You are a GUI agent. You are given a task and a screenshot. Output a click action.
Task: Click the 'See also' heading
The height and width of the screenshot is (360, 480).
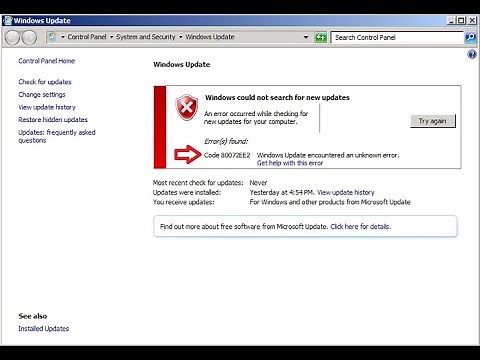pos(33,316)
